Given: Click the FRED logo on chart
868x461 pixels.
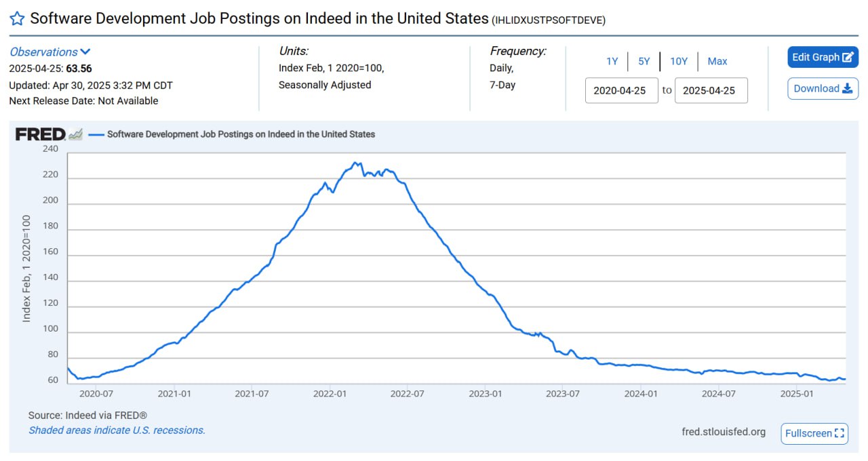Looking at the screenshot, I should (41, 134).
